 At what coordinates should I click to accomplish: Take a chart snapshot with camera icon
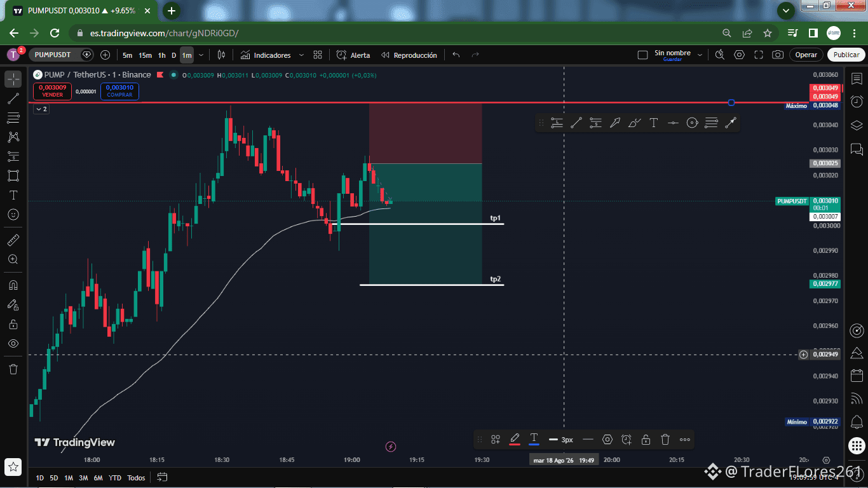click(778, 55)
